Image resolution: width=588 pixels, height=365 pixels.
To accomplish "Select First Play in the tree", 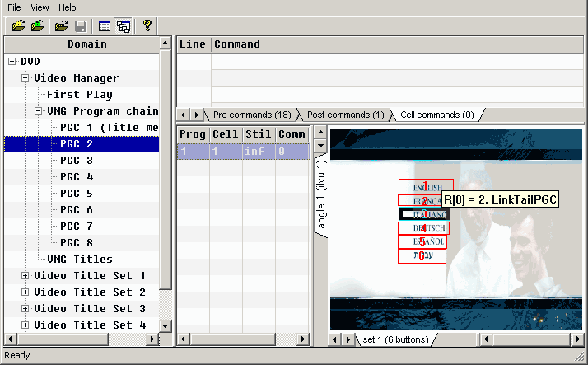I will click(79, 95).
